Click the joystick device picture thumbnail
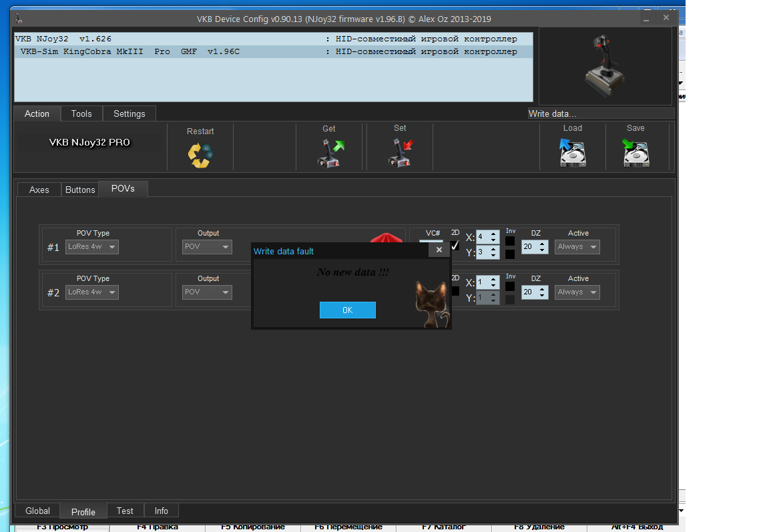The height and width of the screenshot is (532, 769). [605, 65]
